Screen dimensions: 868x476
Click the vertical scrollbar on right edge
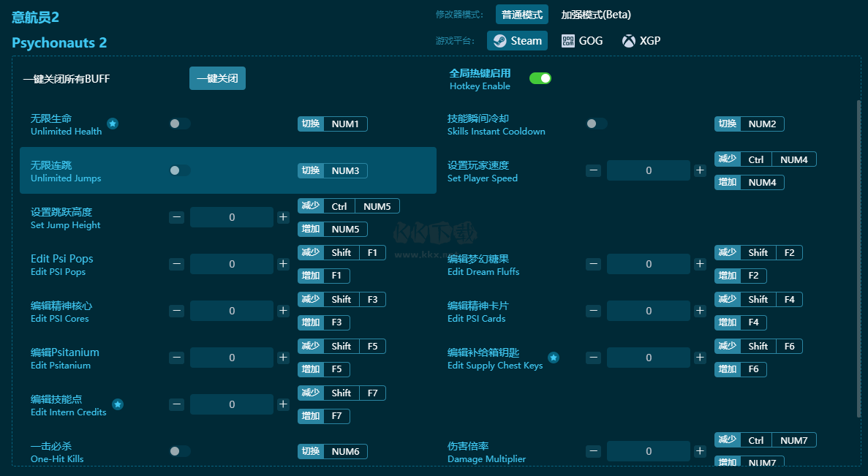pyautogui.click(x=858, y=259)
